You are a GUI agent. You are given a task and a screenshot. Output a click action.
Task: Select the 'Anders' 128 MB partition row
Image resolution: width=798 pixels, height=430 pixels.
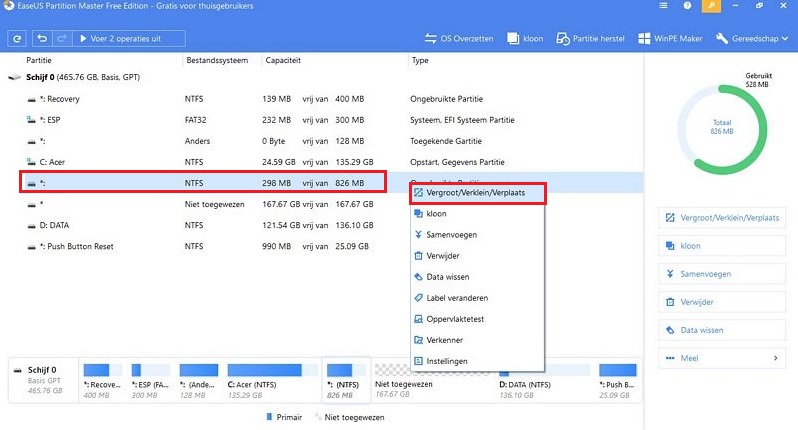point(323,141)
